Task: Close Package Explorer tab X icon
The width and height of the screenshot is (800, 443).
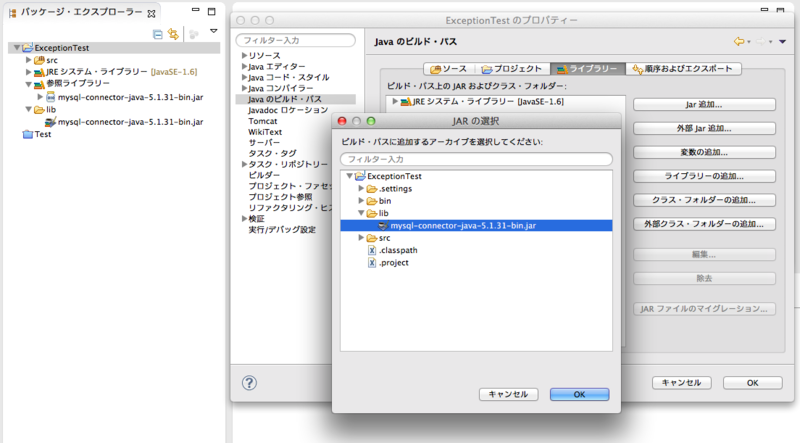Action: (152, 14)
